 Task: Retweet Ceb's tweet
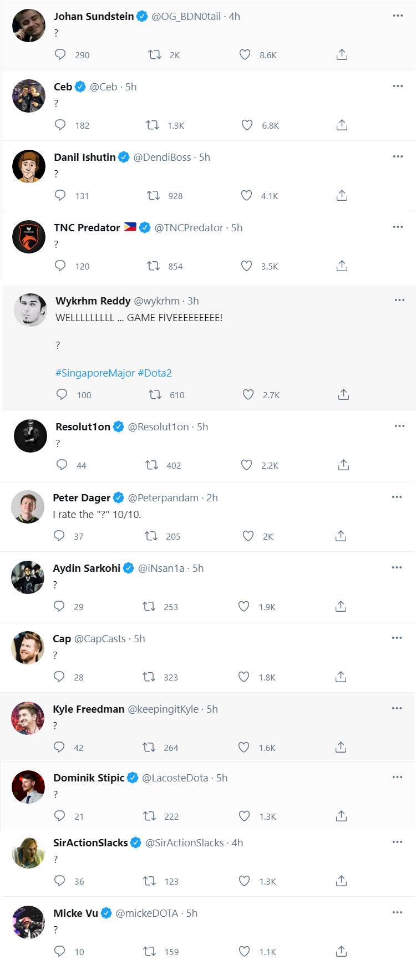coord(151,125)
